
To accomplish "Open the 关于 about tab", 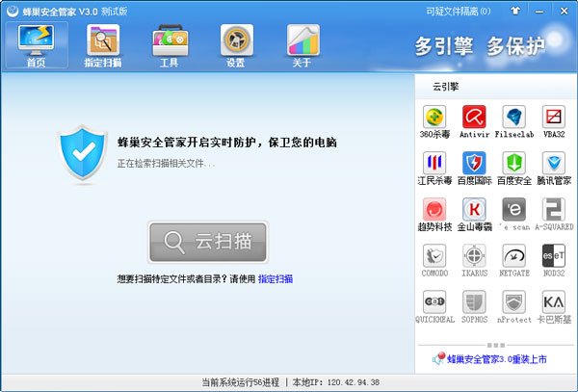I will tap(302, 45).
